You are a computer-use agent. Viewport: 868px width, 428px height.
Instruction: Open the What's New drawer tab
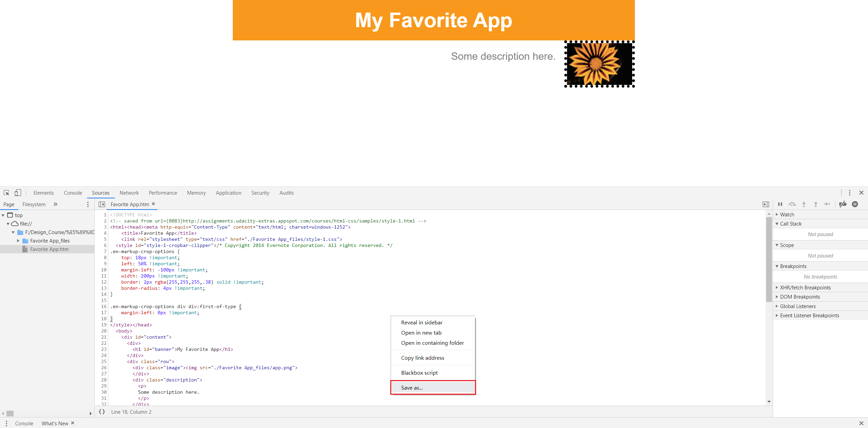pos(55,423)
